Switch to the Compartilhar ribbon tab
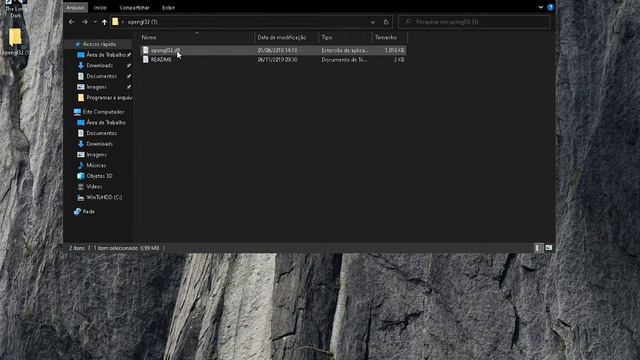 [x=134, y=7]
